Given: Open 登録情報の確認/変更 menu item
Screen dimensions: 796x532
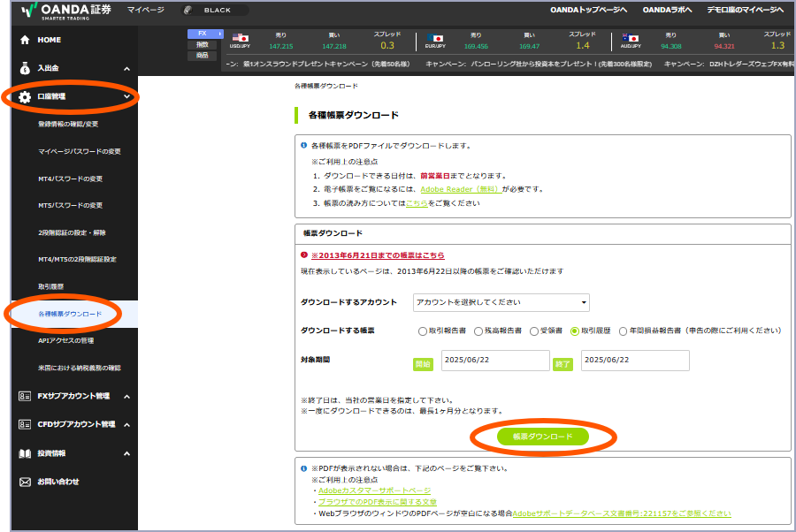Looking at the screenshot, I should (x=68, y=125).
